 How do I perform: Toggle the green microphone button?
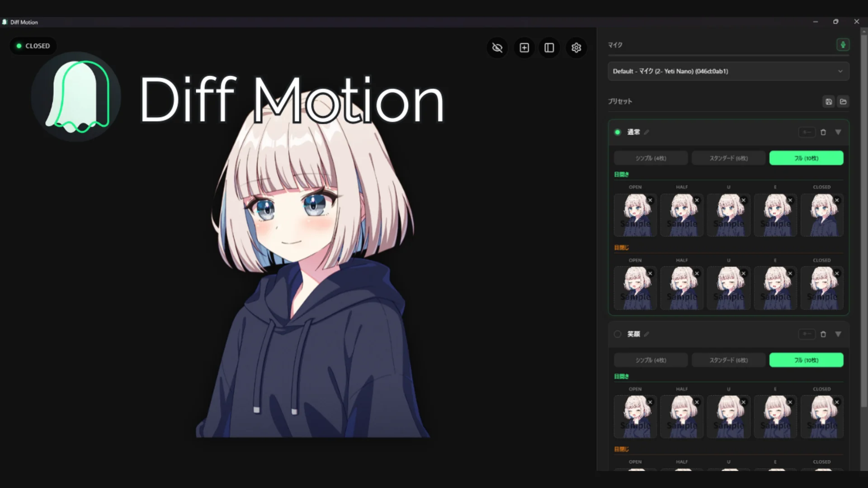click(843, 45)
